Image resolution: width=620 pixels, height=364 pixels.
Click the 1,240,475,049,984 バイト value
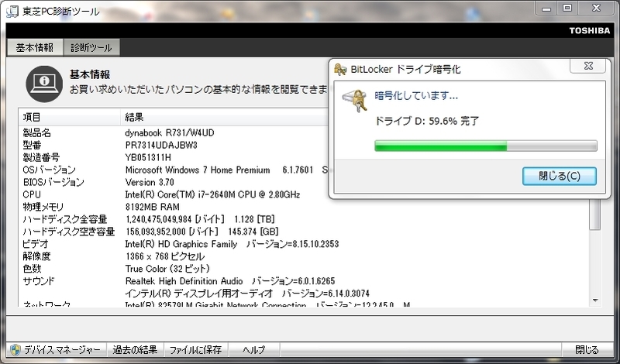[200, 219]
